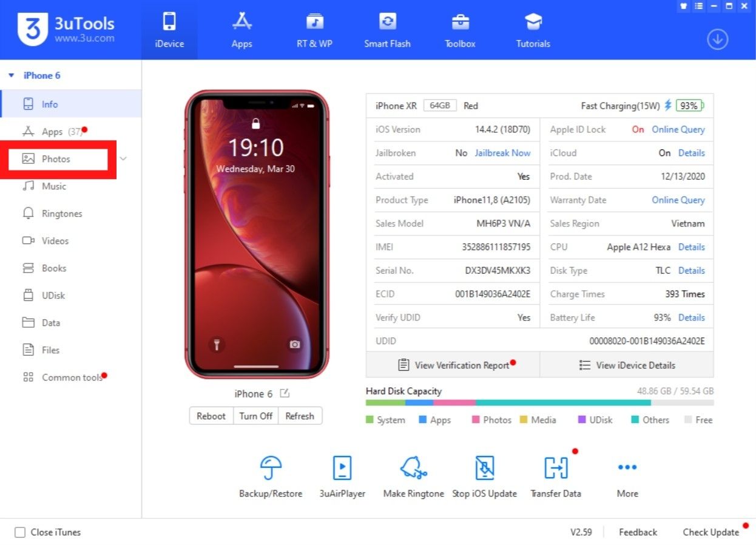Click the iOS version 14.4.2 (18D70)
This screenshot has height=545, width=756.
pos(502,129)
